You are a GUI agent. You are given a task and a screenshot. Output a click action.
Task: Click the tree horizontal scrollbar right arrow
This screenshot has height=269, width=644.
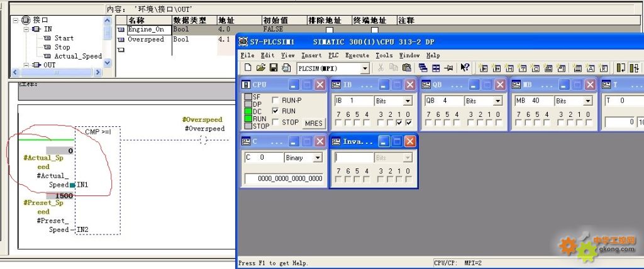coord(97,72)
